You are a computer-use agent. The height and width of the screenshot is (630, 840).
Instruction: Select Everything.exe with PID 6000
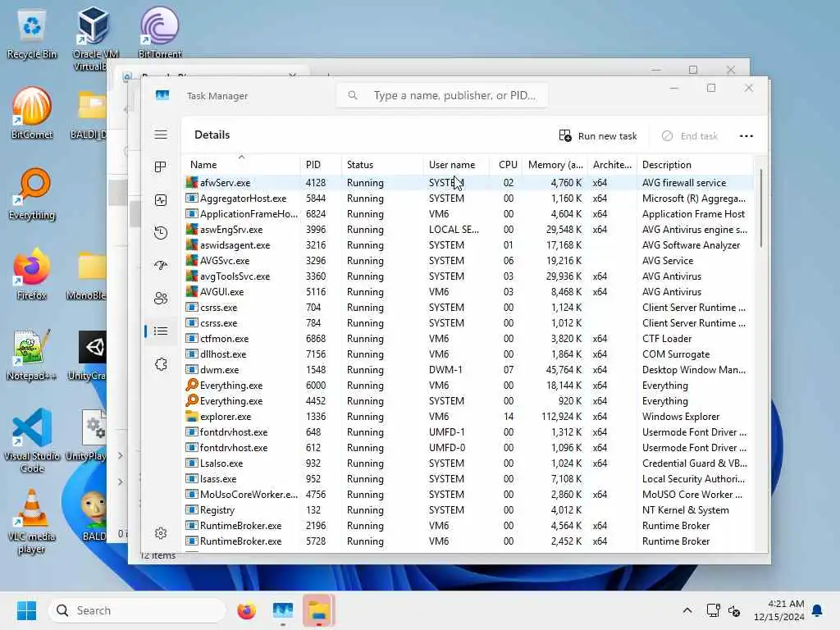(468, 386)
